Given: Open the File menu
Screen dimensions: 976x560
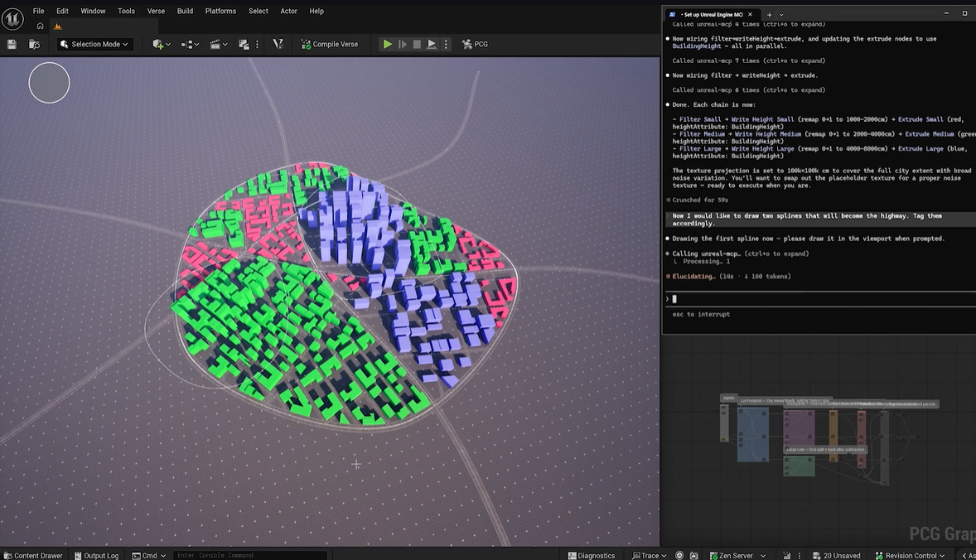Looking at the screenshot, I should click(x=39, y=12).
